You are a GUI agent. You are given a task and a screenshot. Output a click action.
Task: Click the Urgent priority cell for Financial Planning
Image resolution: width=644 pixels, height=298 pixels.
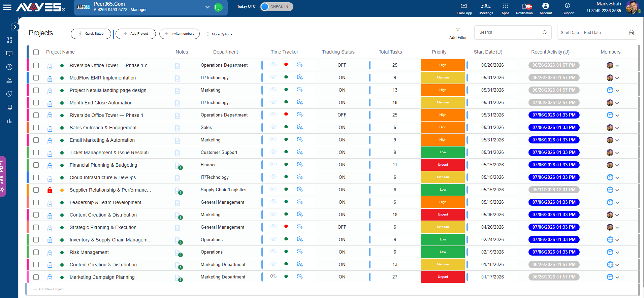pyautogui.click(x=443, y=165)
